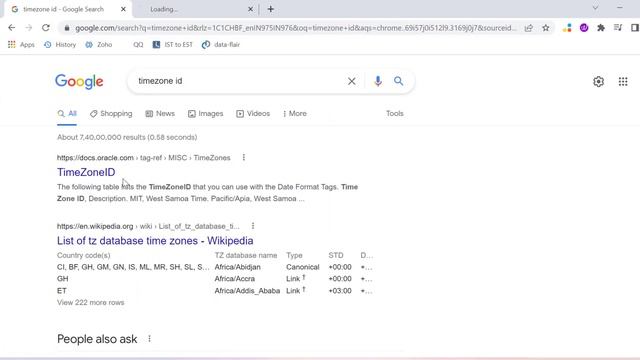Switch to Videos results

coord(253,114)
